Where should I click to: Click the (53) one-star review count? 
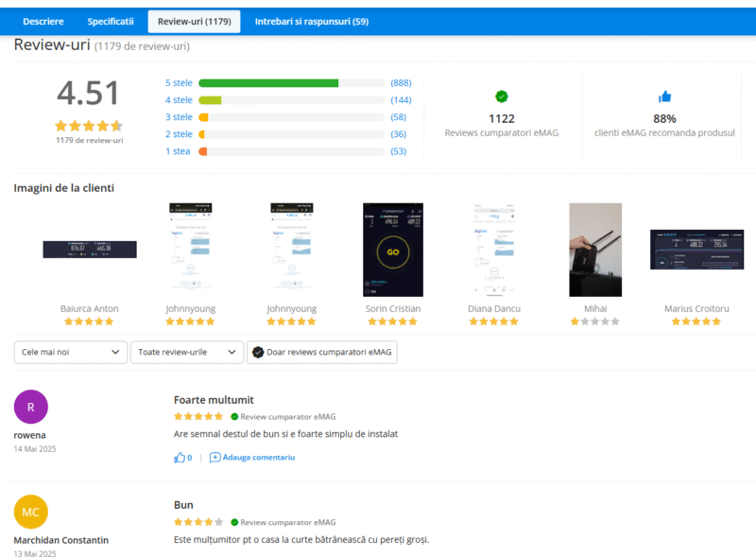coord(398,151)
